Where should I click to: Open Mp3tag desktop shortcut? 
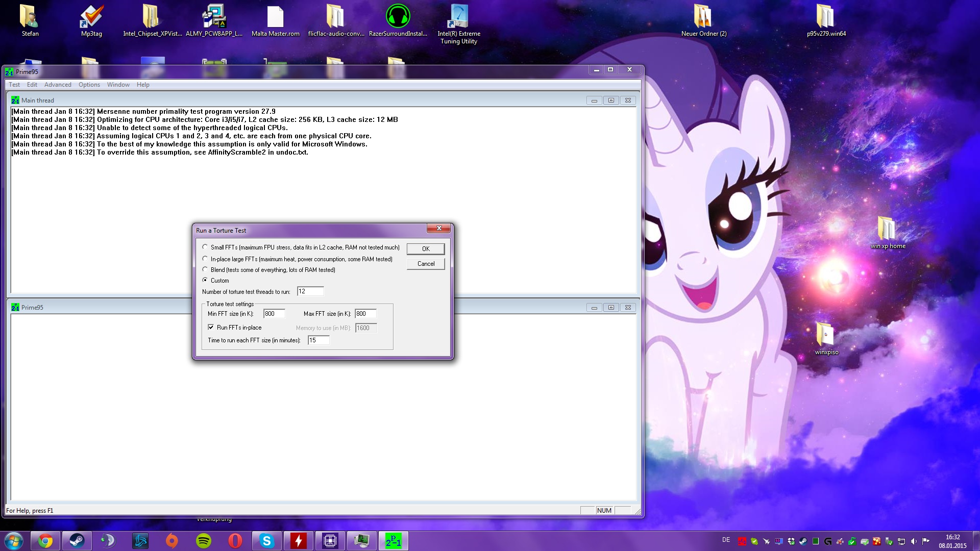pyautogui.click(x=91, y=18)
